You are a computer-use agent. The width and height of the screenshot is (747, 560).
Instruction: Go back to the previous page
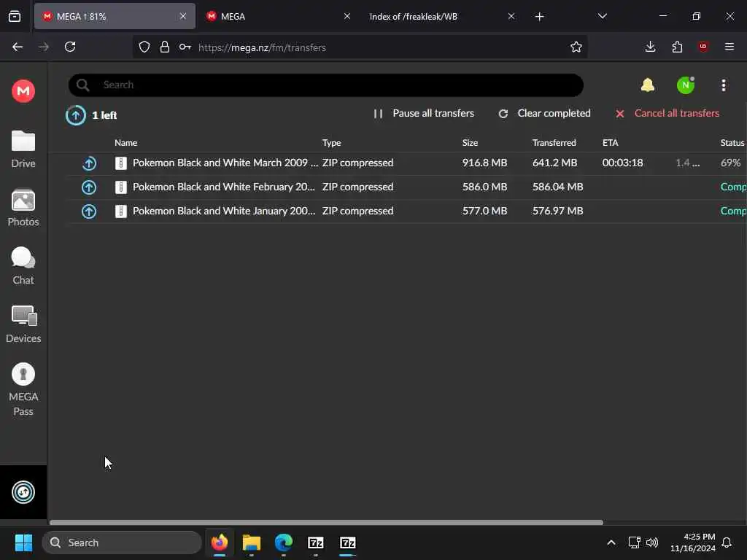point(18,47)
